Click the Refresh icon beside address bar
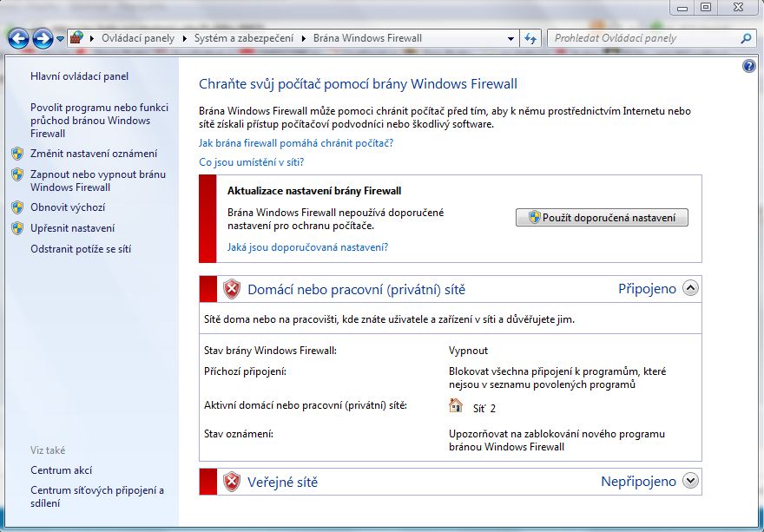 tap(530, 38)
